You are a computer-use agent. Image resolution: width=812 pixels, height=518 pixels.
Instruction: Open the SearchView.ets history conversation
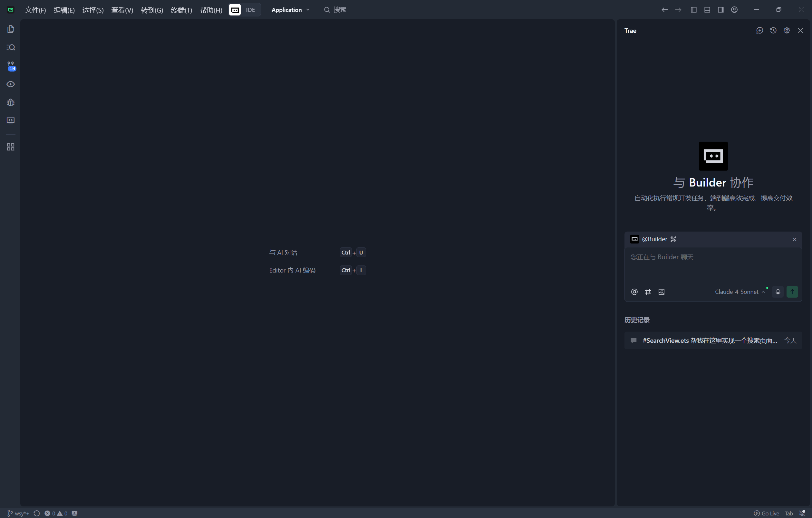click(710, 341)
